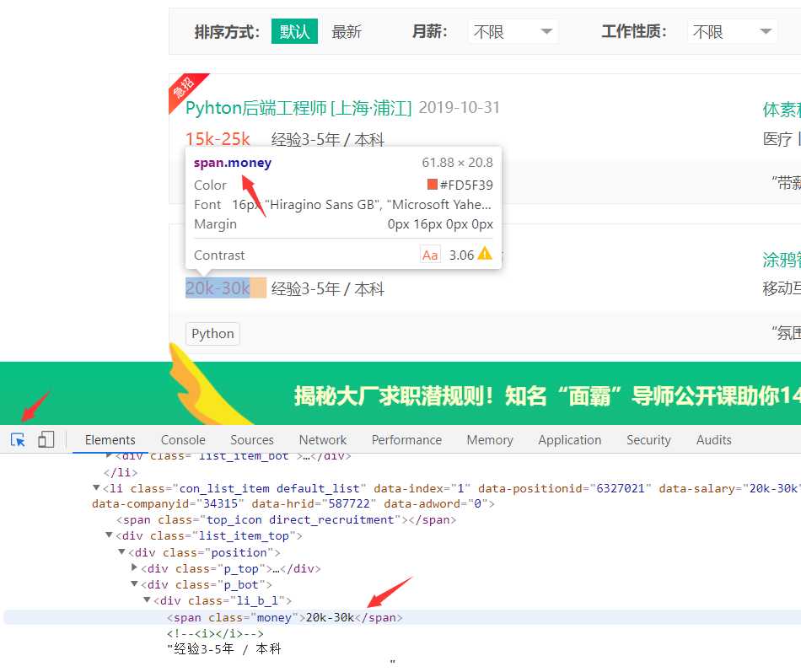This screenshot has width=801, height=672.
Task: Expand the p_top div node
Action: (x=134, y=567)
